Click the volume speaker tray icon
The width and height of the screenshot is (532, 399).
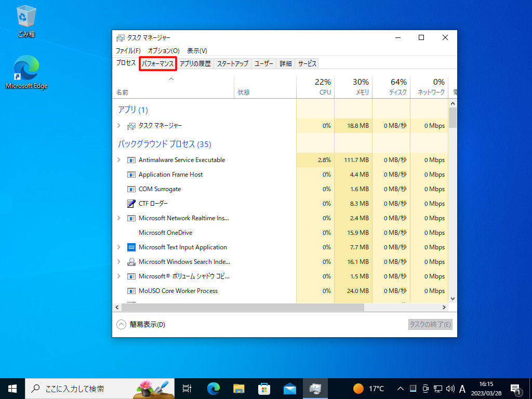point(450,389)
